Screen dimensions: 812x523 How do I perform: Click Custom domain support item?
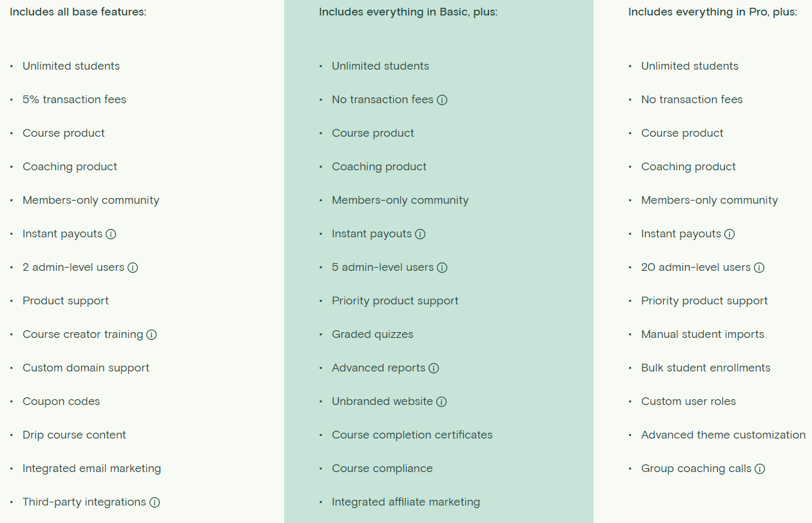point(86,368)
